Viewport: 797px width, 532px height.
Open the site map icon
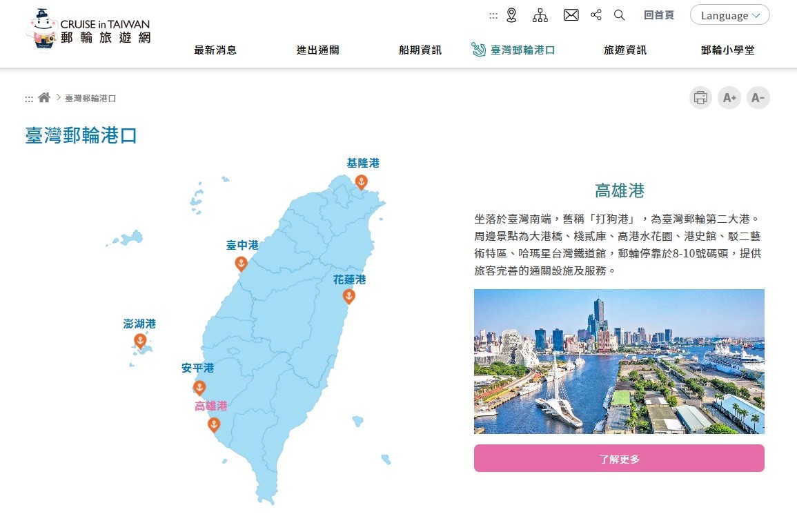540,14
